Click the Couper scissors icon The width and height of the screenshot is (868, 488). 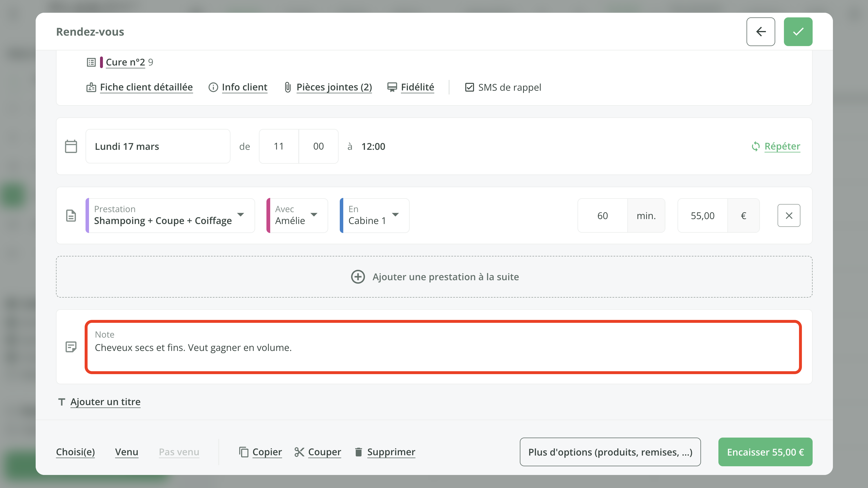click(x=299, y=451)
